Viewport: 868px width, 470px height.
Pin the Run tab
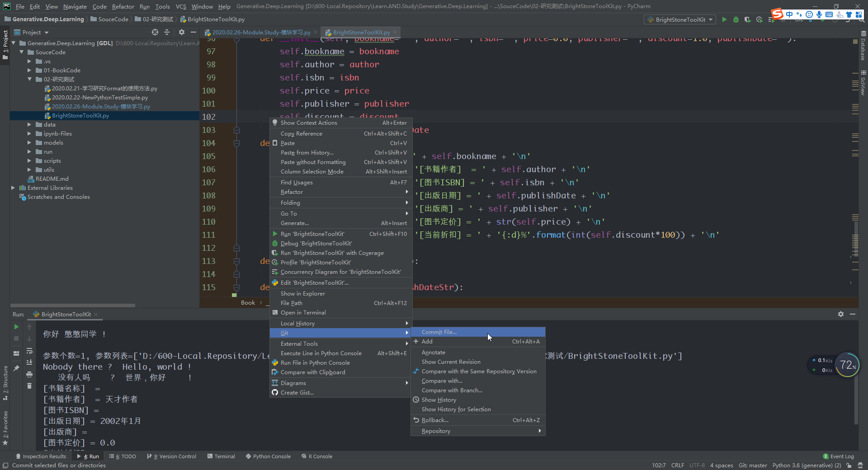click(x=16, y=368)
